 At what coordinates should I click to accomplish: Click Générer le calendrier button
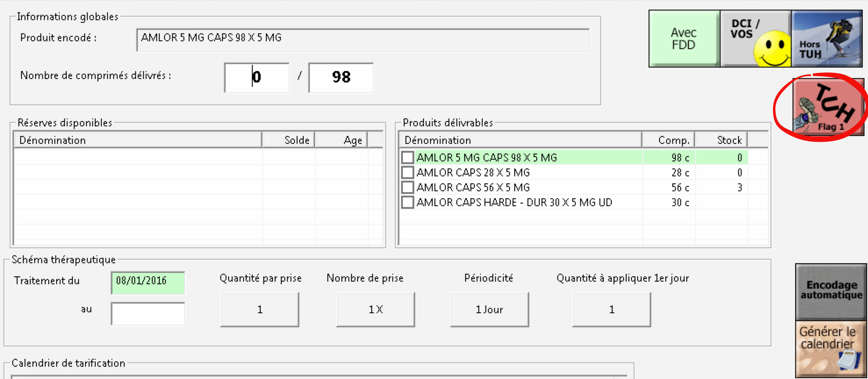831,349
